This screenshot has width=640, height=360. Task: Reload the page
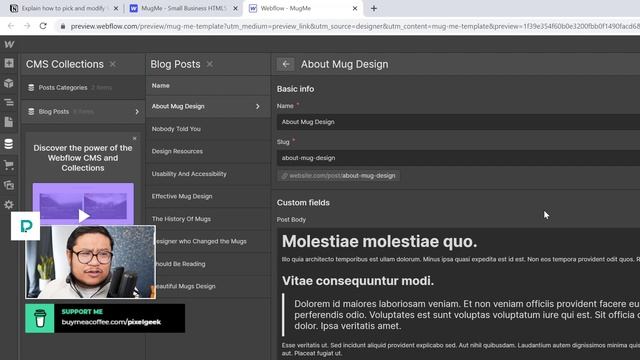click(x=43, y=26)
